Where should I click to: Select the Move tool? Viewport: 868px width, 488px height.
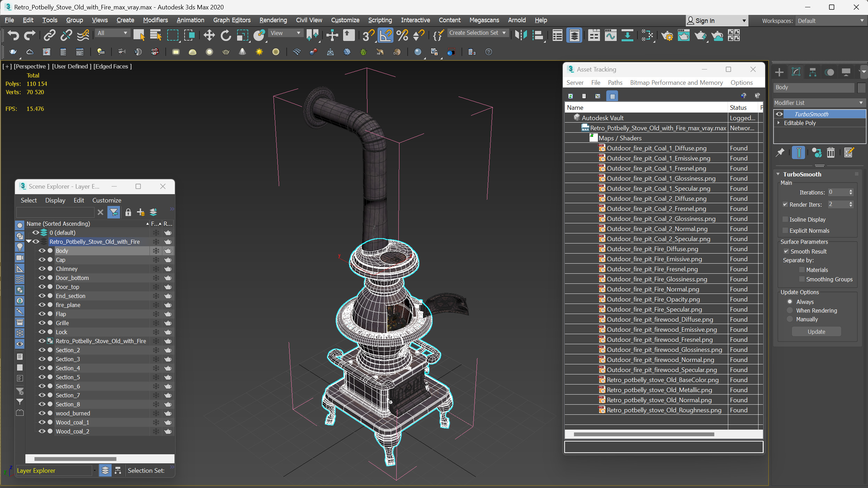coord(209,35)
